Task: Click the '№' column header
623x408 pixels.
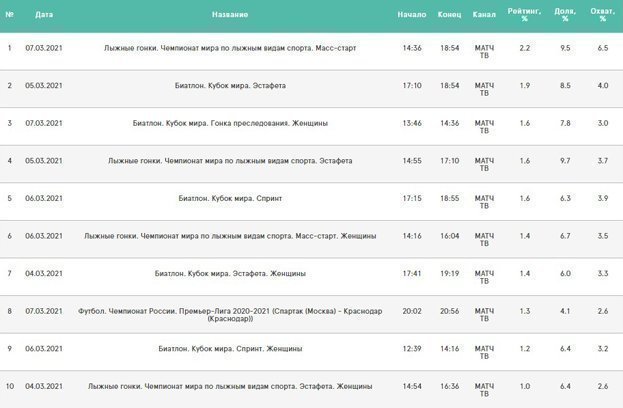Action: point(10,15)
